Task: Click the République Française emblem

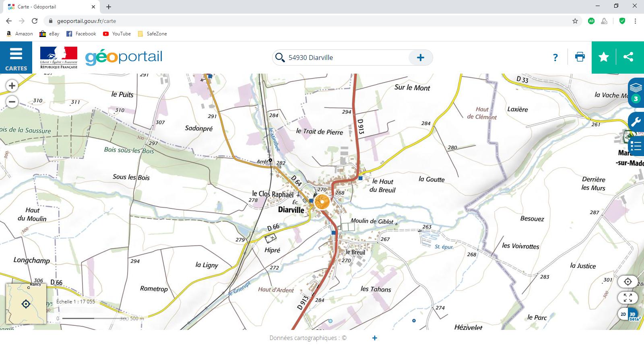Action: tap(59, 58)
